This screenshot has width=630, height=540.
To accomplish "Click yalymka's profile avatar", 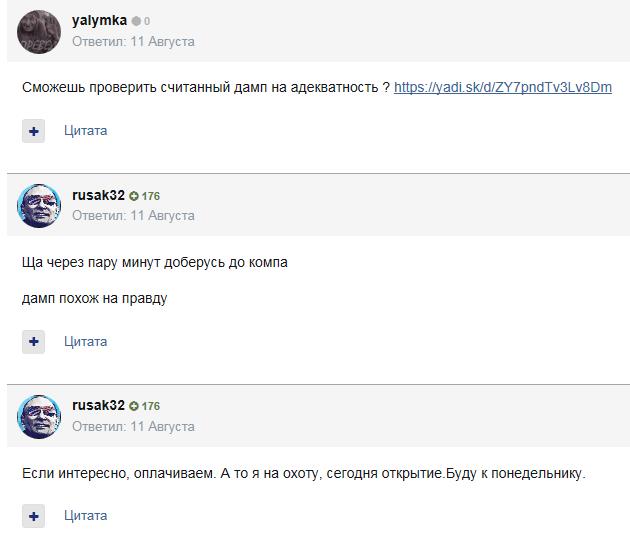I will click(x=39, y=31).
